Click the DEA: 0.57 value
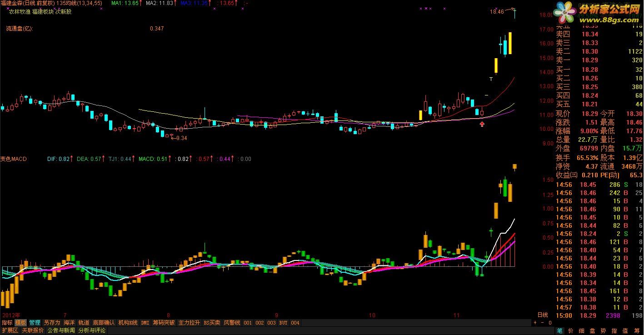 pos(90,159)
